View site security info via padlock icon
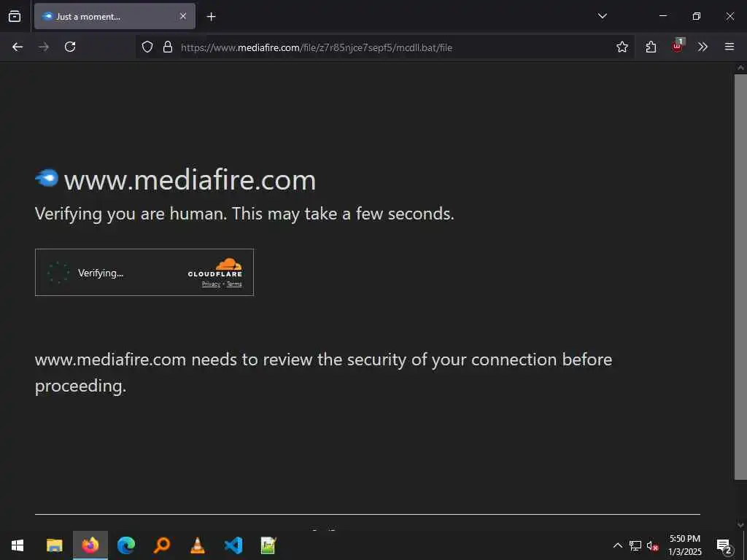 pyautogui.click(x=168, y=47)
